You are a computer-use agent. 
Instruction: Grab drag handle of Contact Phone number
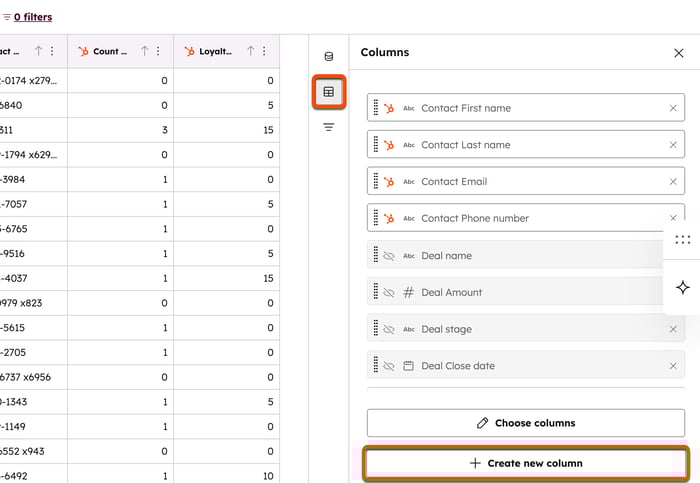coord(375,217)
